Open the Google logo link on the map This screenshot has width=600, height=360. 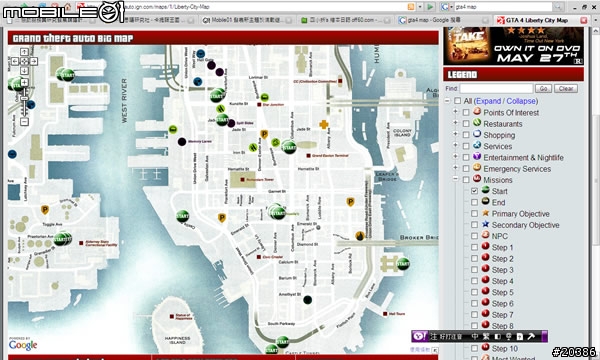coord(23,345)
